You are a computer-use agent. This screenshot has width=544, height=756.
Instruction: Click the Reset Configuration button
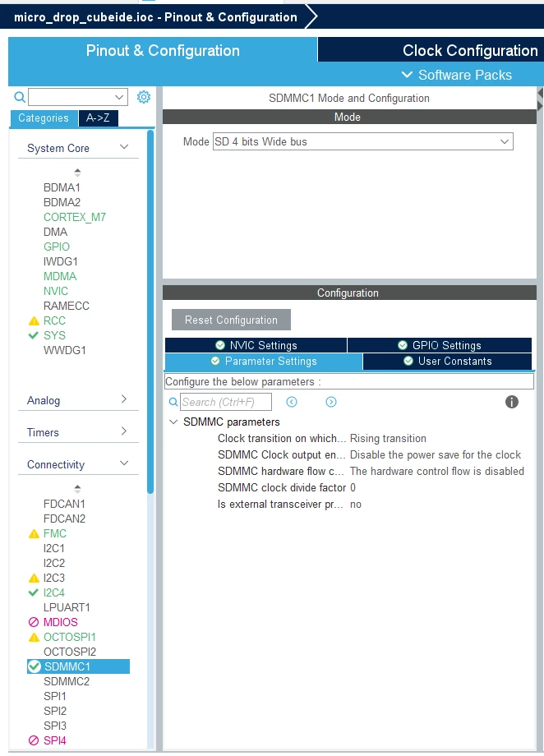point(231,320)
